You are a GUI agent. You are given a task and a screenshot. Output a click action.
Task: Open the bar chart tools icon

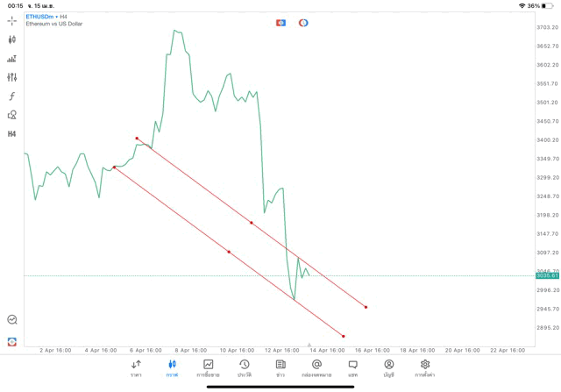(12, 59)
